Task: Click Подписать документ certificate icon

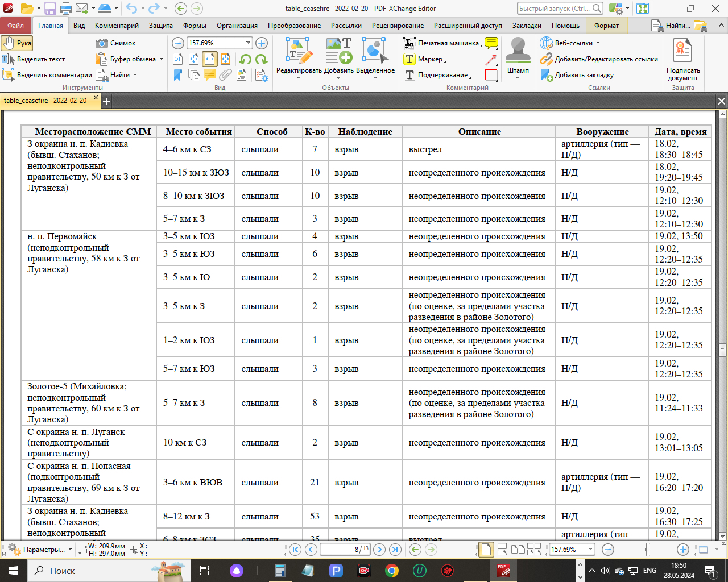Action: (x=682, y=51)
